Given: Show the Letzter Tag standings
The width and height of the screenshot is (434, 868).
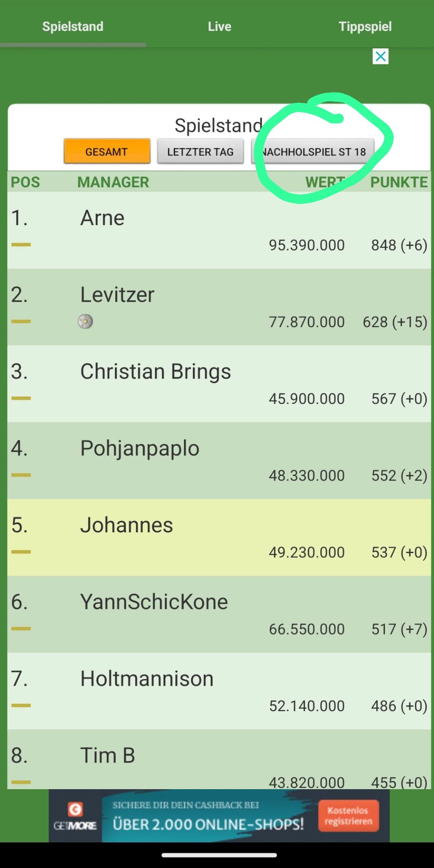Looking at the screenshot, I should click(x=200, y=151).
